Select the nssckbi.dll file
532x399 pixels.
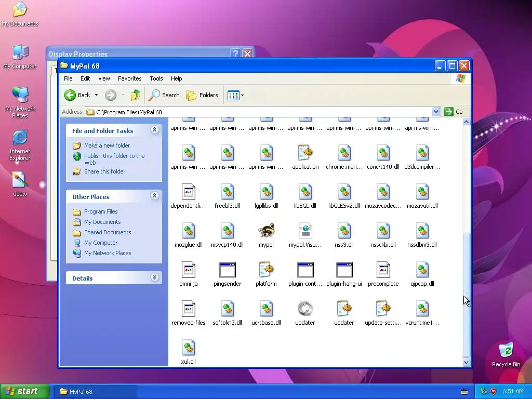[383, 231]
